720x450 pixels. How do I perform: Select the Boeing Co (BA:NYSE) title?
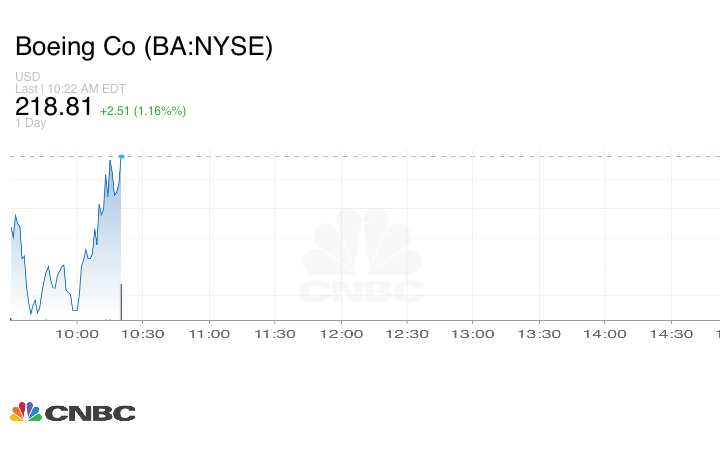(x=143, y=47)
